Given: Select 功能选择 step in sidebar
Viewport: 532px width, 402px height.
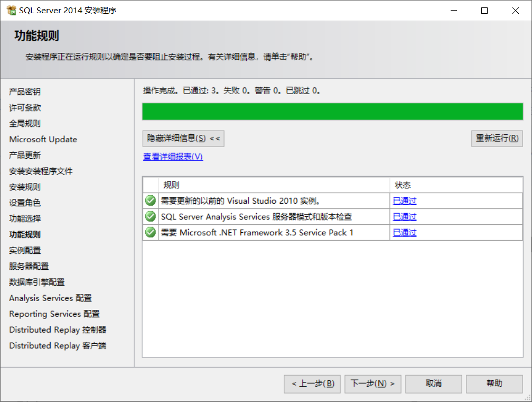Looking at the screenshot, I should pyautogui.click(x=25, y=218).
